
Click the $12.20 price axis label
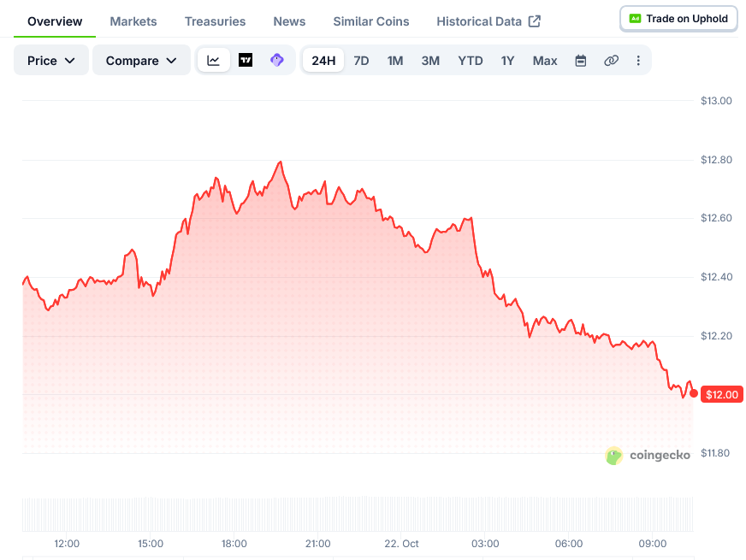716,336
